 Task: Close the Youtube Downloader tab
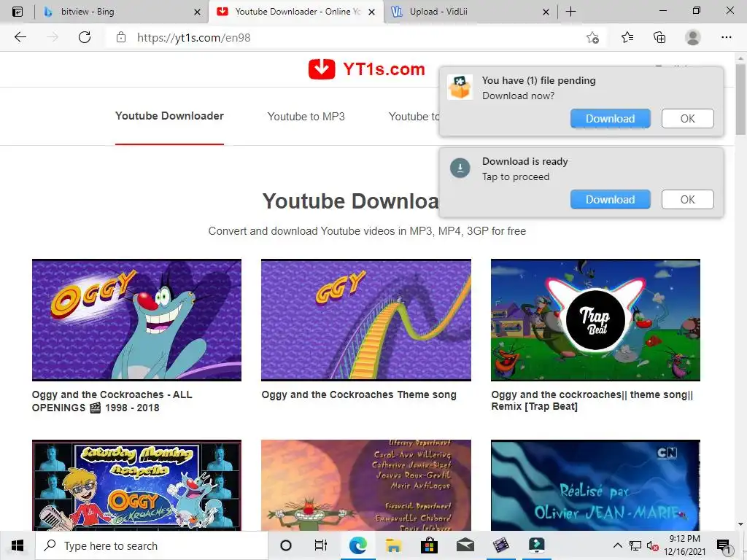tap(372, 12)
